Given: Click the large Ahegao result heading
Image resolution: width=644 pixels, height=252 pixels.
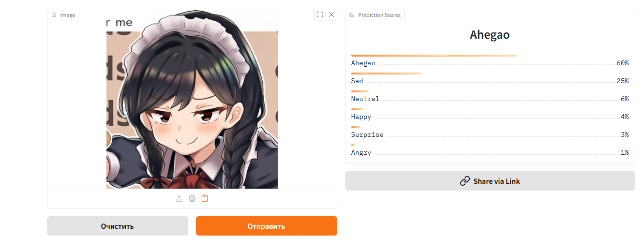Looking at the screenshot, I should (490, 35).
